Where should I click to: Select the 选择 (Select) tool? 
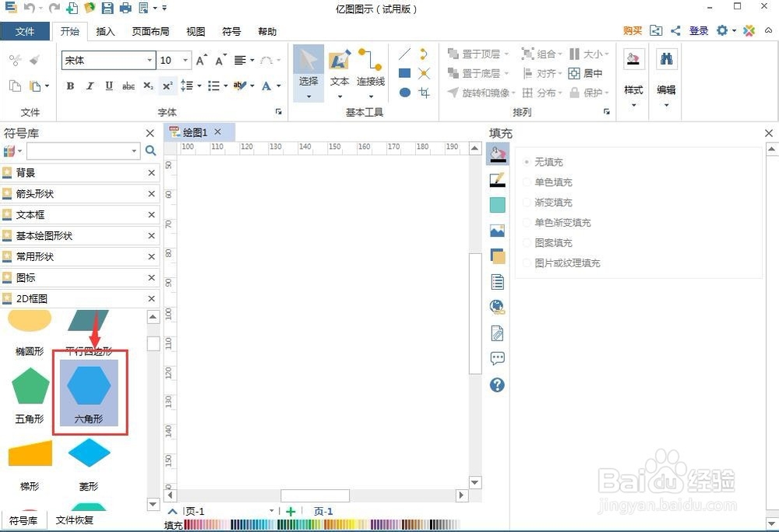(x=308, y=70)
